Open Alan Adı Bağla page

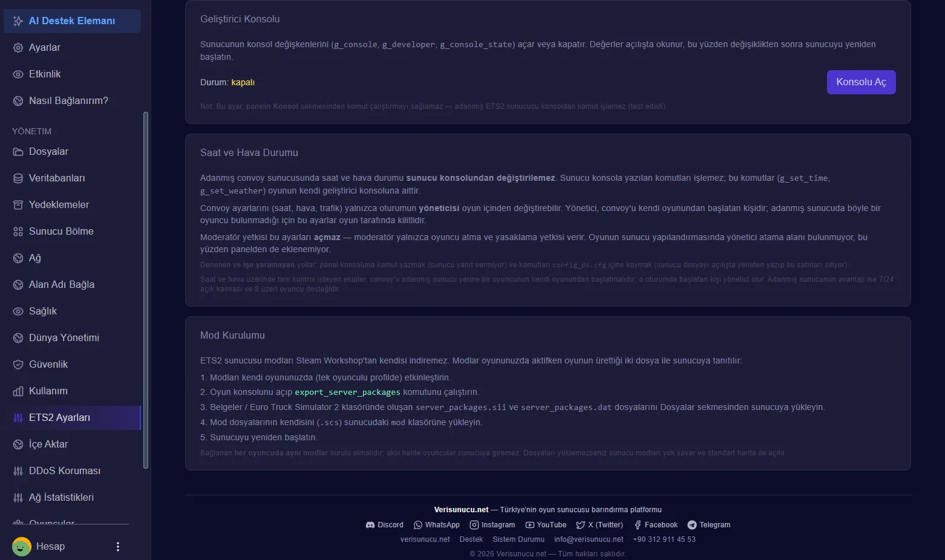pos(72,285)
